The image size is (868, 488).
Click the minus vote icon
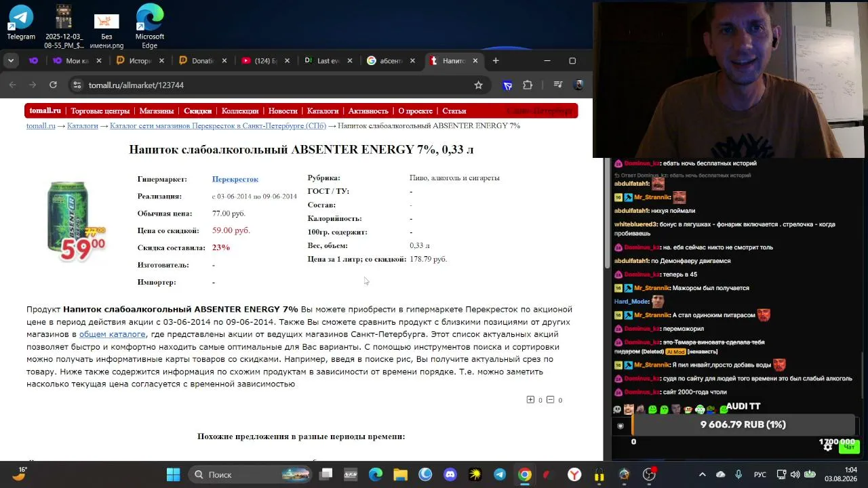pyautogui.click(x=550, y=400)
